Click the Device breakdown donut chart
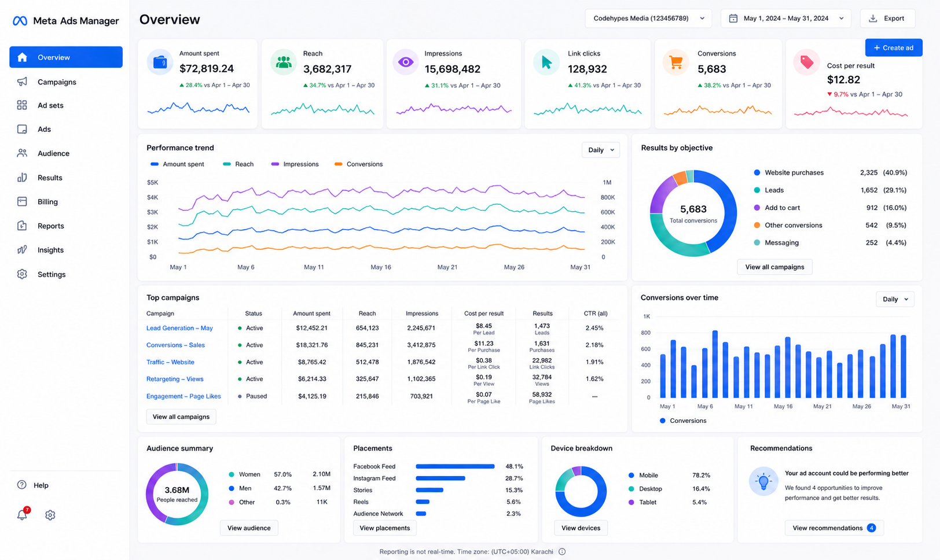Viewport: 940px width, 560px height. [581, 491]
